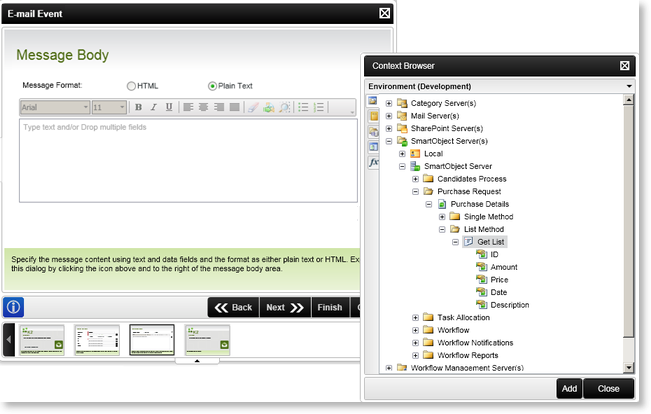This screenshot has height=414, width=651.
Task: Select the Amount field in tree
Action: pyautogui.click(x=503, y=267)
